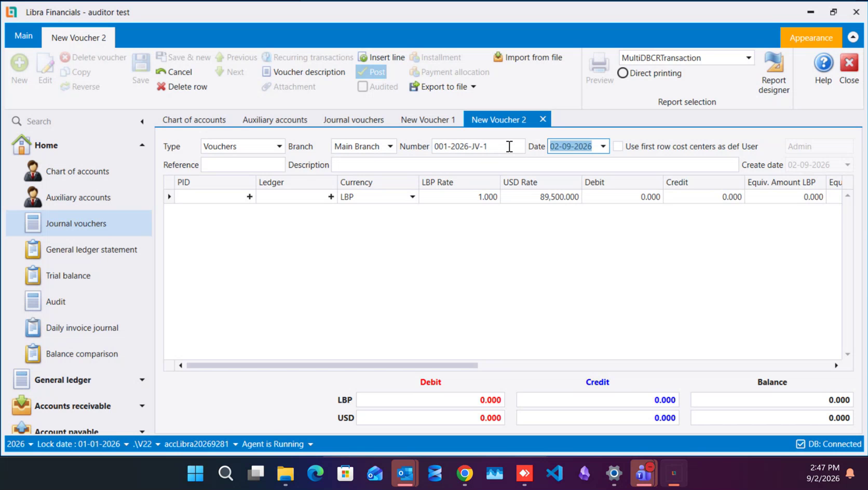Click the Delete row red X icon
The height and width of the screenshot is (490, 868).
click(161, 86)
